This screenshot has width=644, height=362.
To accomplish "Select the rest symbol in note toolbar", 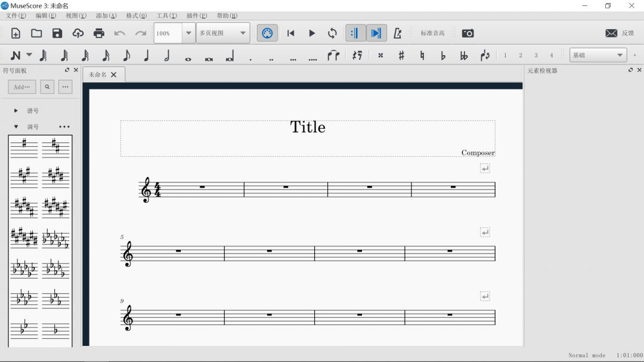I will pos(357,55).
